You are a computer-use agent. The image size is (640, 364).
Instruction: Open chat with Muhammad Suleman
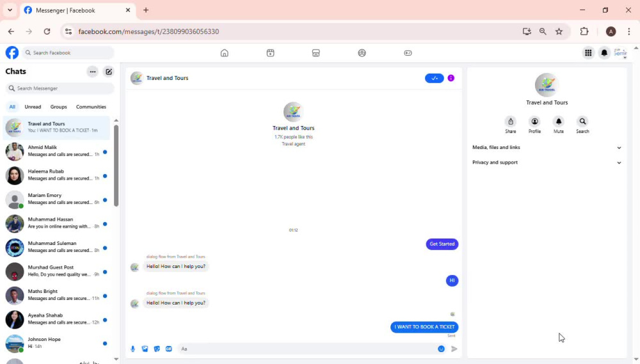[x=56, y=248]
